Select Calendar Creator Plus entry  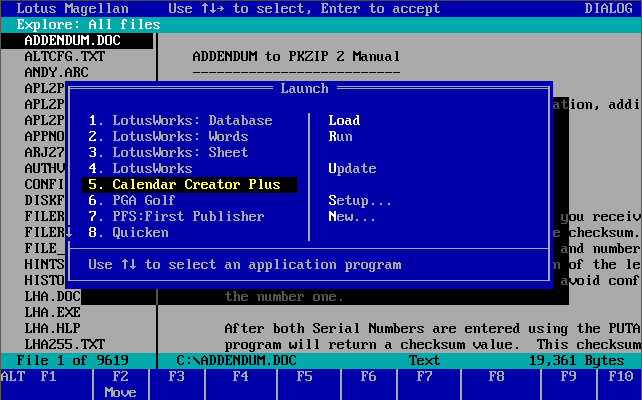(188, 185)
